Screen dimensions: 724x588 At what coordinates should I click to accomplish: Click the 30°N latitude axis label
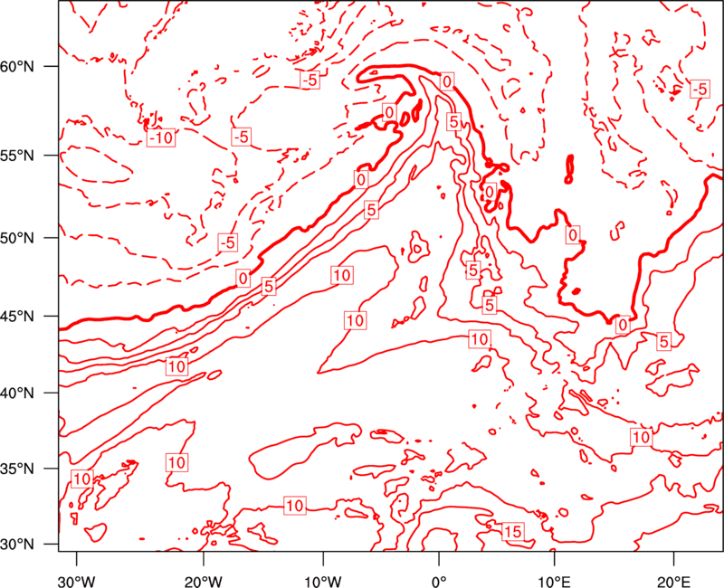click(17, 545)
